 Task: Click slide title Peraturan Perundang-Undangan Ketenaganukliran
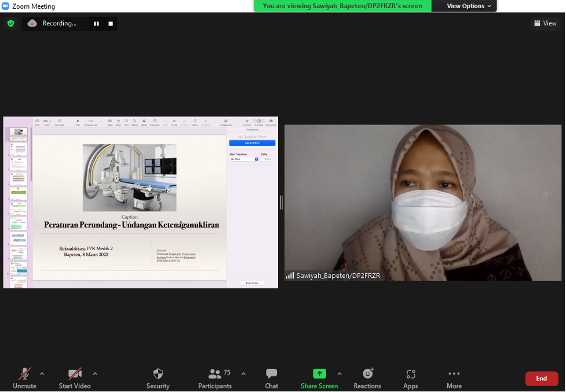pos(132,225)
